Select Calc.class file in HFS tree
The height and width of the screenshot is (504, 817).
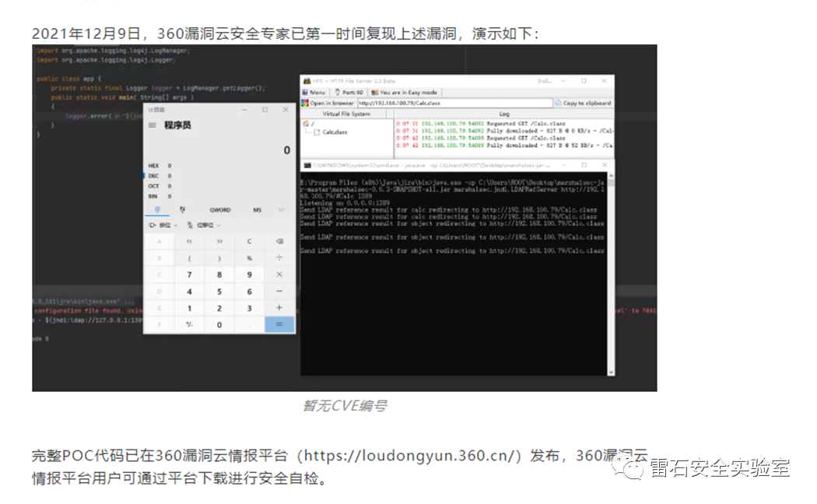pyautogui.click(x=331, y=132)
